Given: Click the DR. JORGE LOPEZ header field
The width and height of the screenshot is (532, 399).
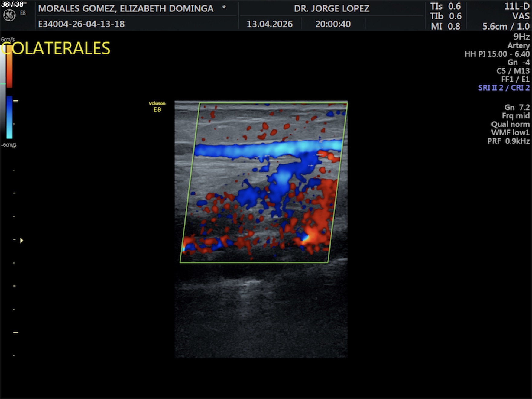Looking at the screenshot, I should coord(332,8).
